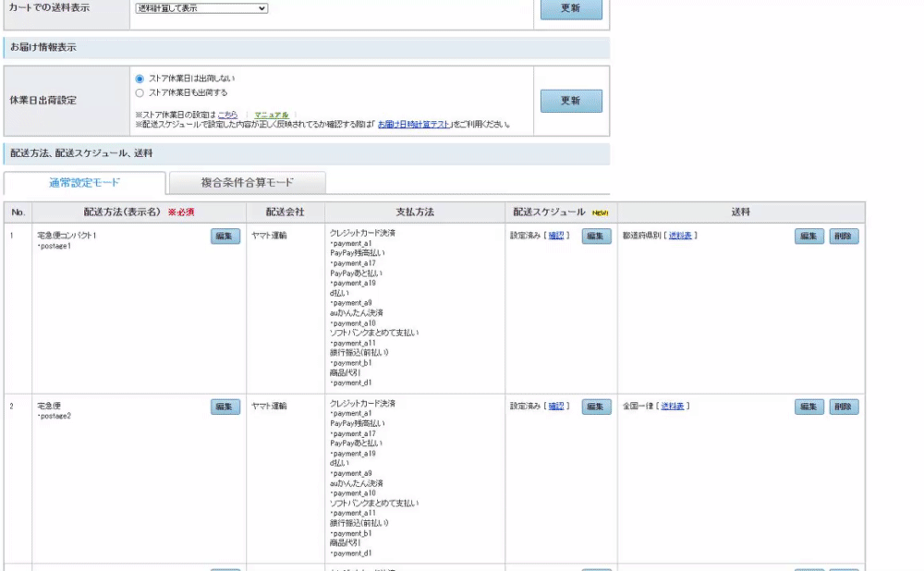Open the マニュアル link
This screenshot has height=571, width=924.
click(x=272, y=115)
